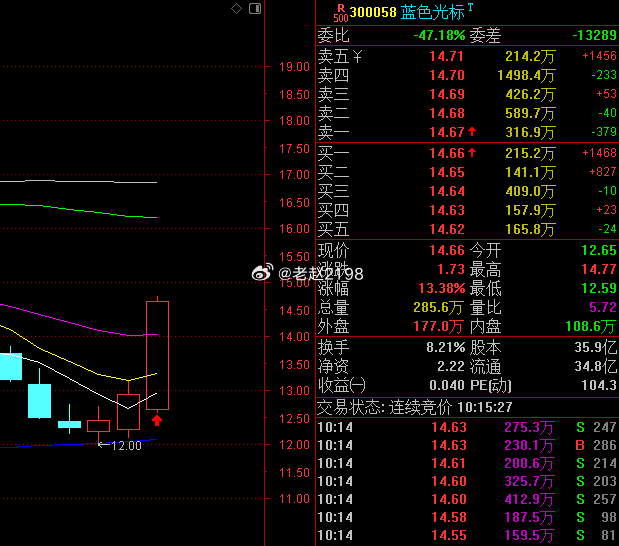Toggle the side panel layout icon

pos(255,8)
